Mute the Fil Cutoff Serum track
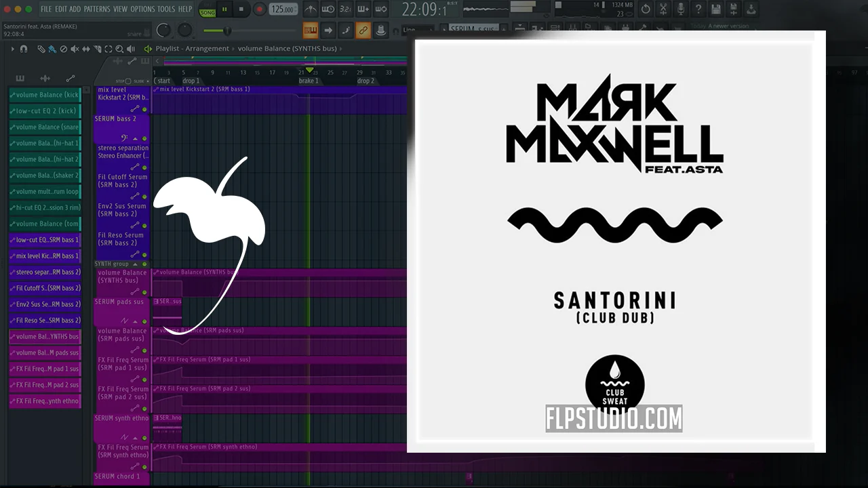Image resolution: width=868 pixels, height=488 pixels. click(x=144, y=197)
